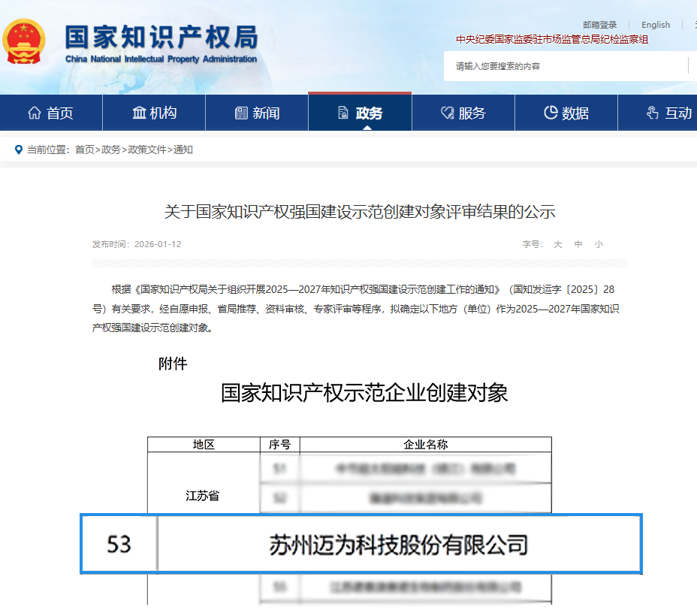This screenshot has width=697, height=616.
Task: Click the 序号 table header
Action: coord(279,445)
